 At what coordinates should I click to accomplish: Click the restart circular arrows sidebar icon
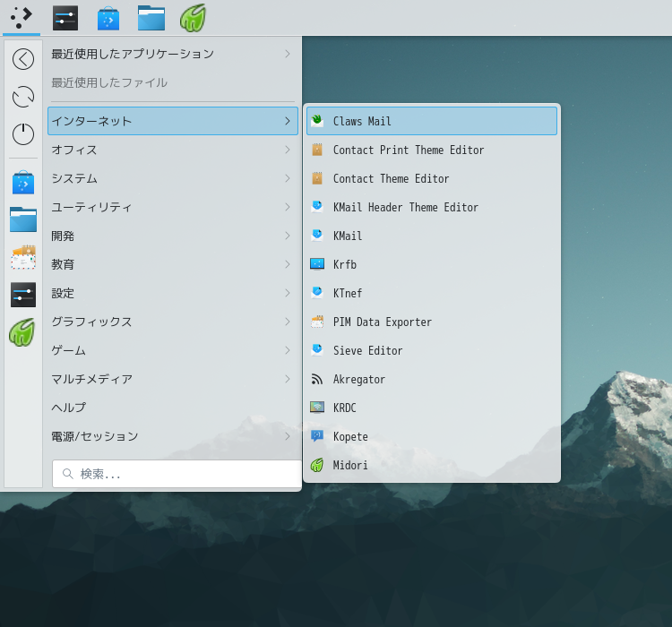[23, 97]
